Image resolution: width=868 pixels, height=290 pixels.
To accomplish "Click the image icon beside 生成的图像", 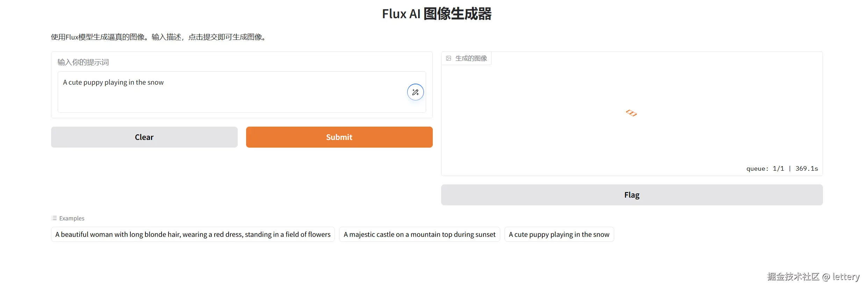I will [449, 58].
